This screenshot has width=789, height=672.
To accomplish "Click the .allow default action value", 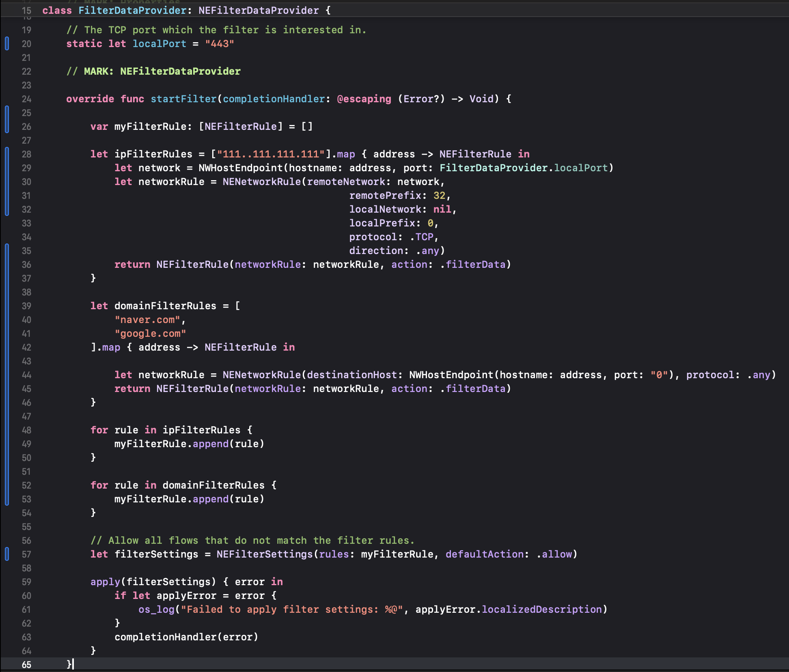I will tap(554, 554).
